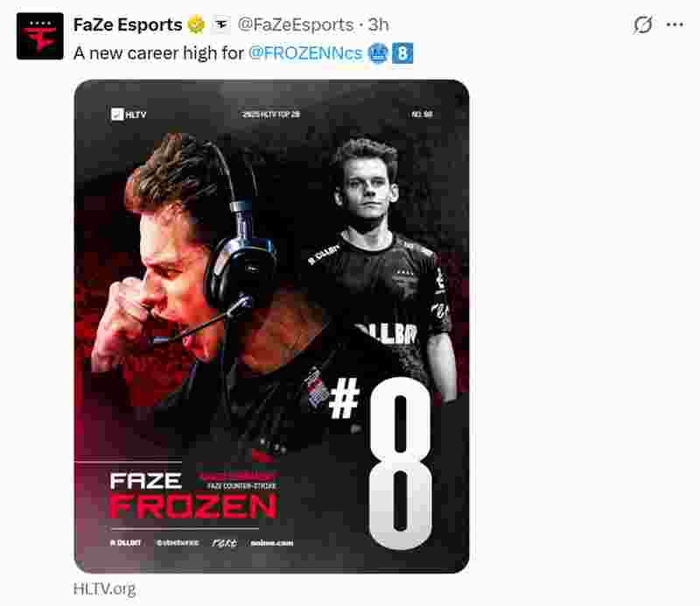700x606 pixels.
Task: Open the @FaZeEsports handle link
Action: point(296,25)
